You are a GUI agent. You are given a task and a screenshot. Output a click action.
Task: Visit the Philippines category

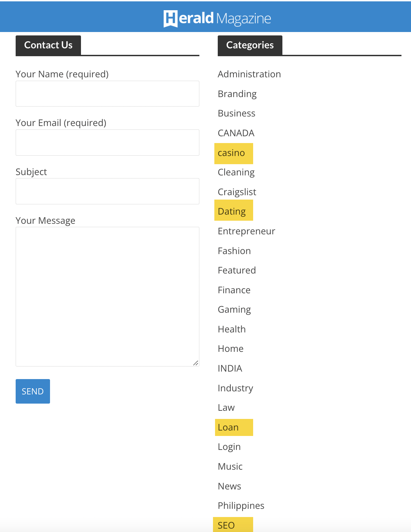click(x=241, y=506)
